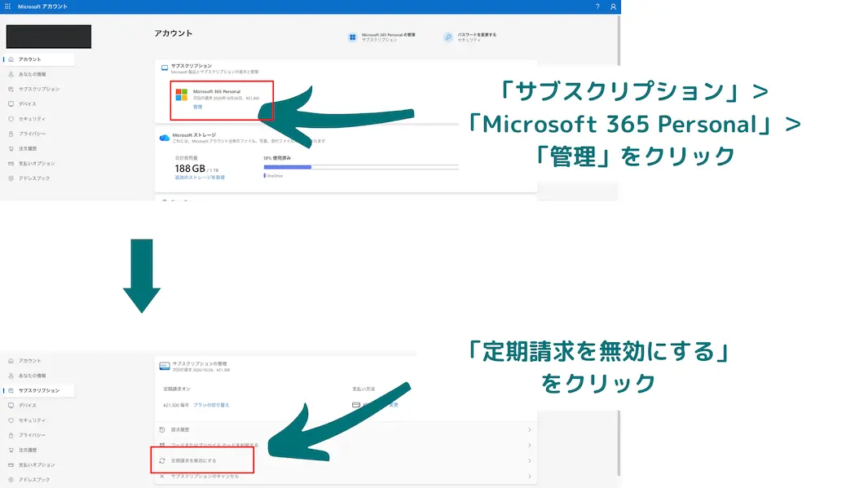Click the あなたの情報 person icon in top sidebar

pos(11,74)
